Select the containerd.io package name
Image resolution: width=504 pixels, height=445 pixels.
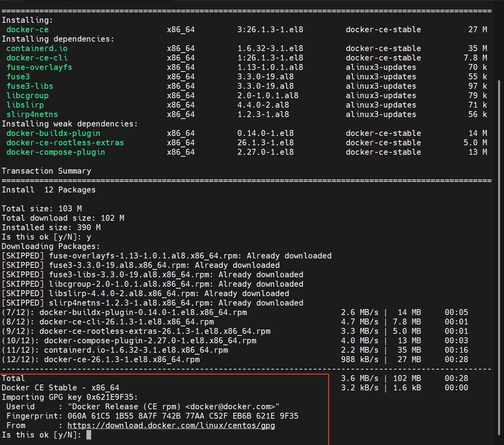(x=37, y=48)
